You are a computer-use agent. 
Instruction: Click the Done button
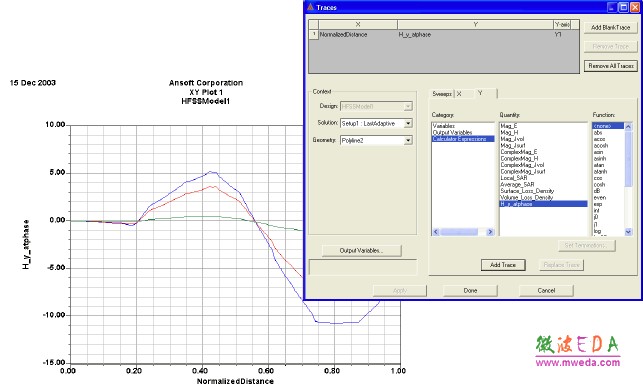(470, 290)
